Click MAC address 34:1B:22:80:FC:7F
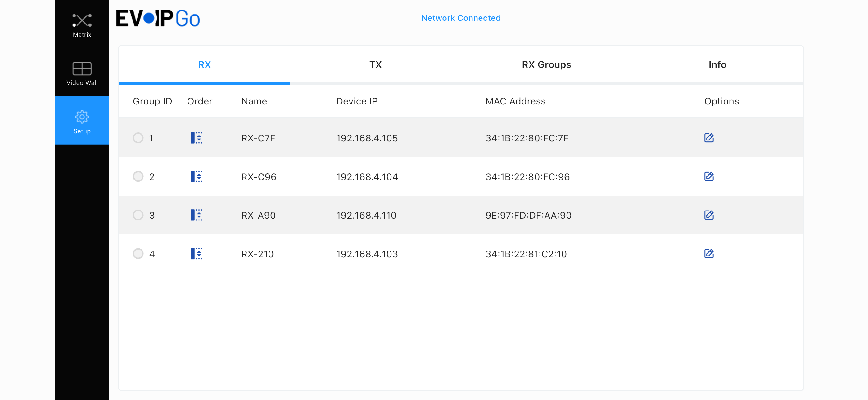 pos(527,138)
